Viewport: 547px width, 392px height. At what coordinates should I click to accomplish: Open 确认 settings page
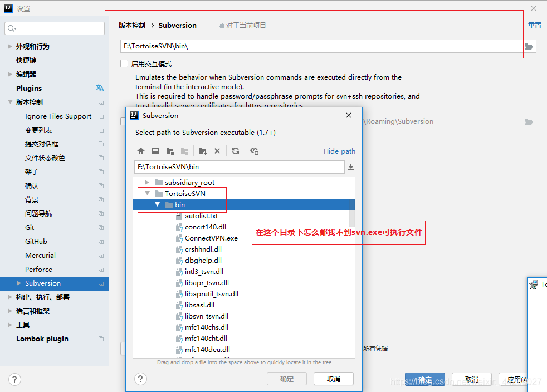(x=32, y=186)
